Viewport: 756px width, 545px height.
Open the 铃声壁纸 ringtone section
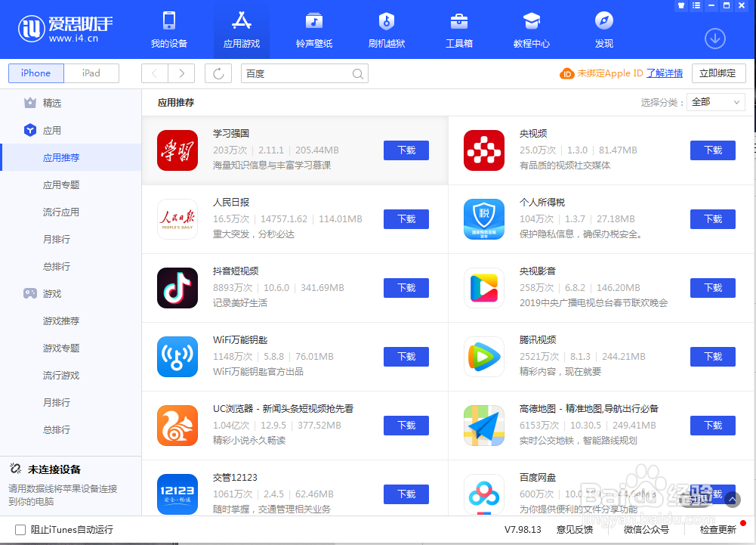tap(314, 30)
